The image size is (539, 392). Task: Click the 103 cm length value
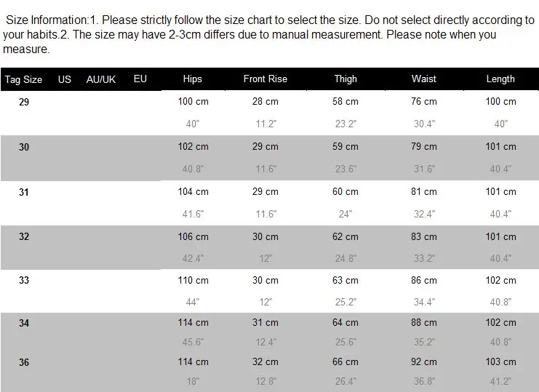[x=501, y=361]
